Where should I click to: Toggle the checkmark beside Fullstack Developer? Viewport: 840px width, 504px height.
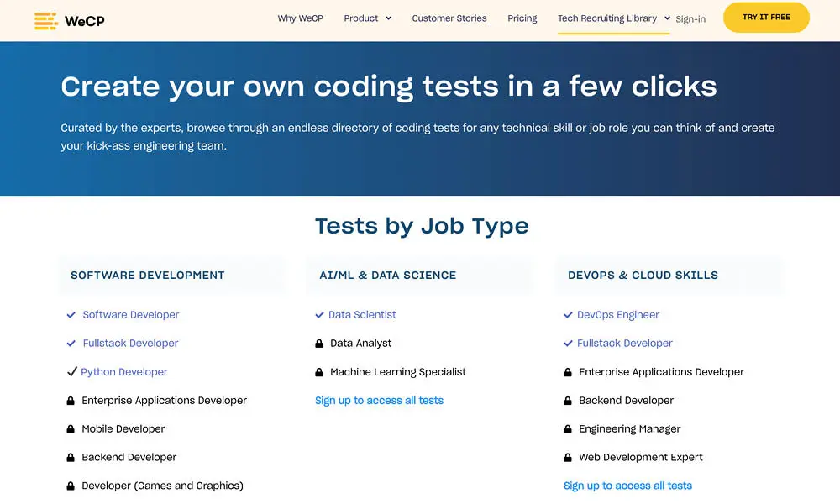pos(71,343)
